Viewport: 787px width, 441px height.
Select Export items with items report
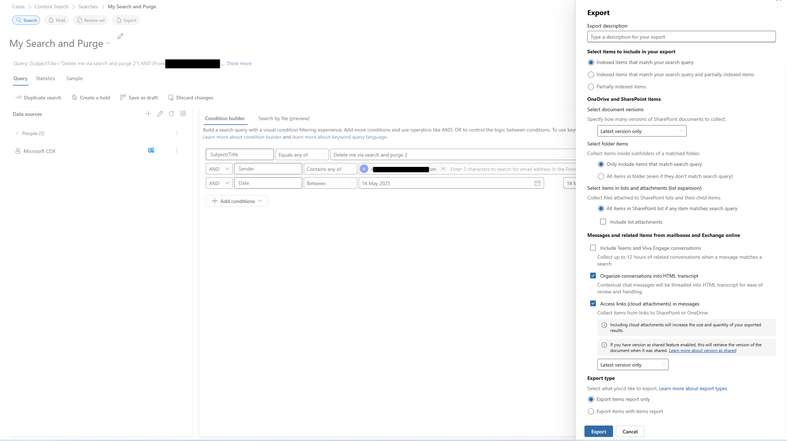point(591,411)
